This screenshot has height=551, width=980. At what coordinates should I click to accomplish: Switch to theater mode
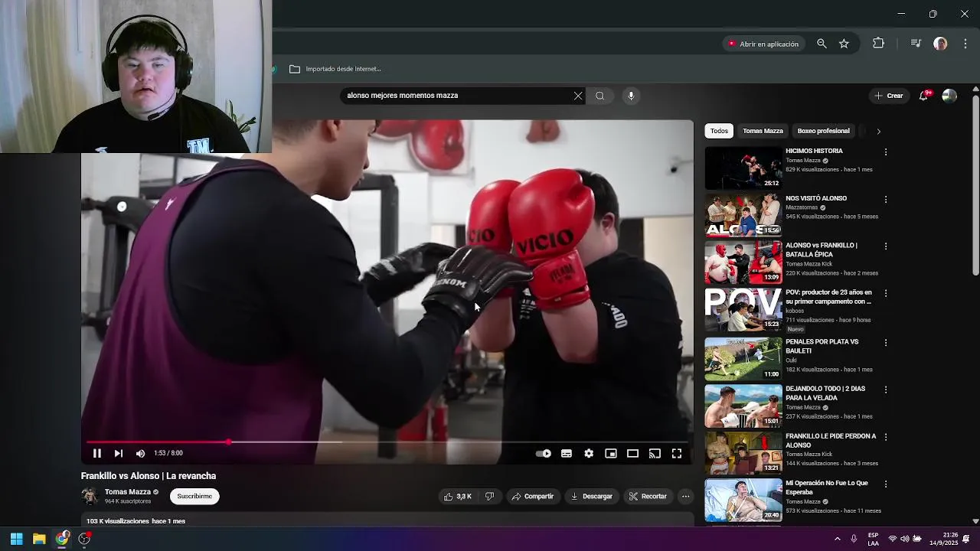[632, 453]
